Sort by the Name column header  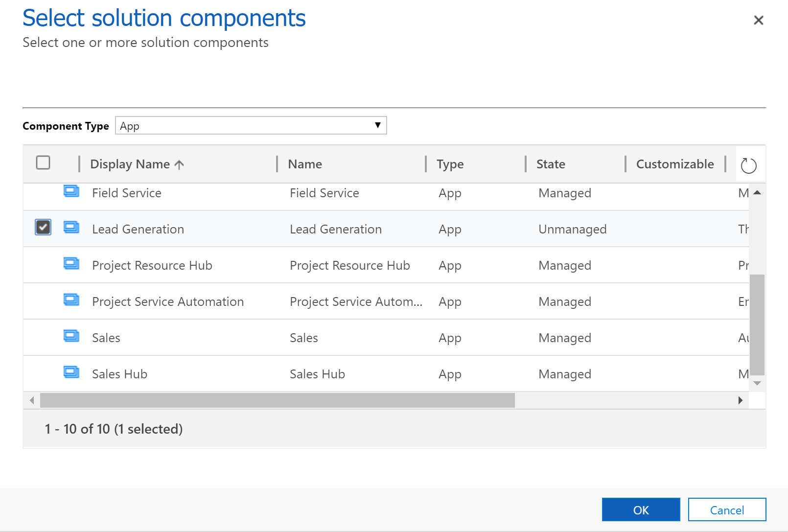point(305,164)
